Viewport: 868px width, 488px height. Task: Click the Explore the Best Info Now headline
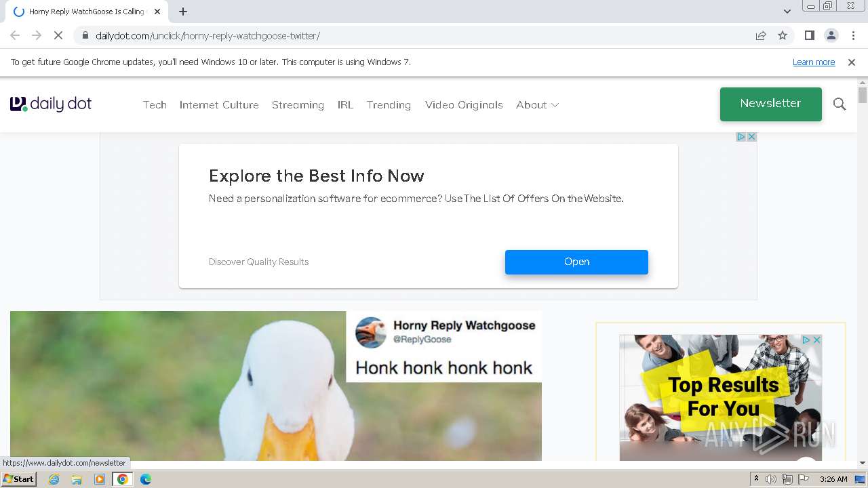[x=317, y=176]
